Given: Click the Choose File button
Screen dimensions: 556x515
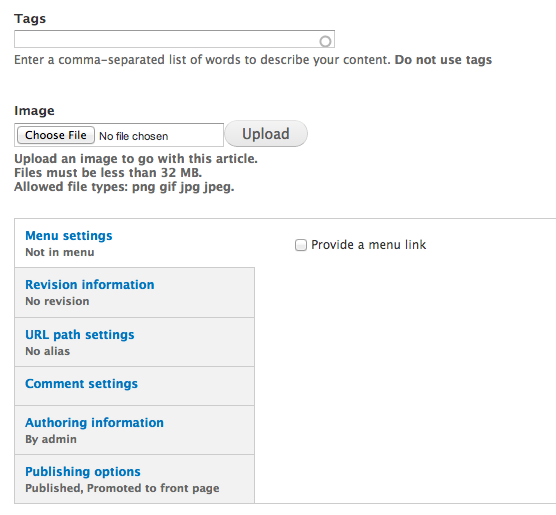Looking at the screenshot, I should [56, 135].
